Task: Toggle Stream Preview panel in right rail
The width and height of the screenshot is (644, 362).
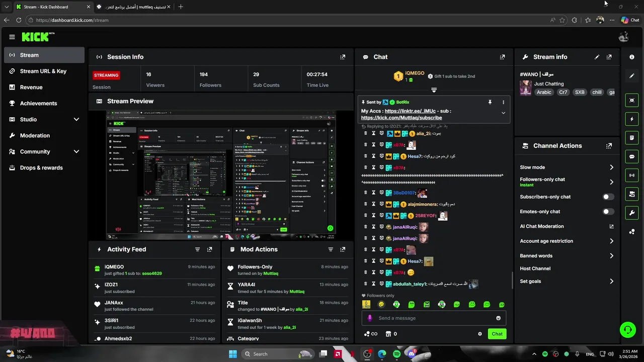Action: tap(632, 100)
